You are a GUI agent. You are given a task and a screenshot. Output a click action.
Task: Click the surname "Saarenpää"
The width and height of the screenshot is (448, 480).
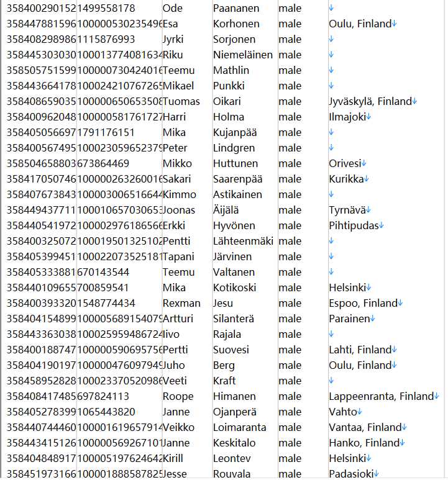coord(237,179)
